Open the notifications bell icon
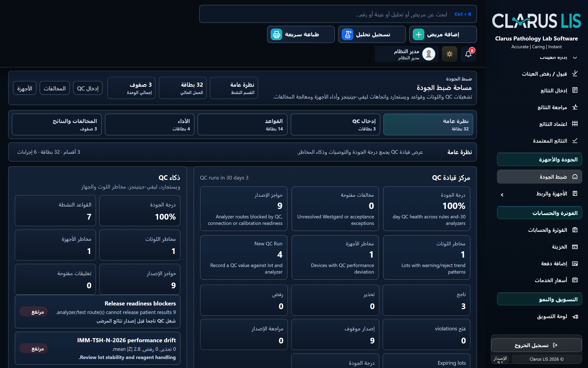Viewport: 588px width, 368px height. (468, 54)
